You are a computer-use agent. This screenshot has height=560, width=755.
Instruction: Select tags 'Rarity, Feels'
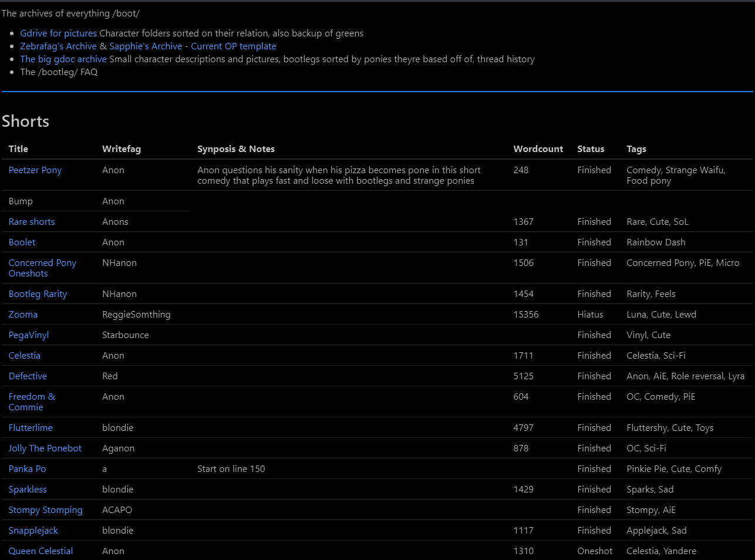point(651,294)
